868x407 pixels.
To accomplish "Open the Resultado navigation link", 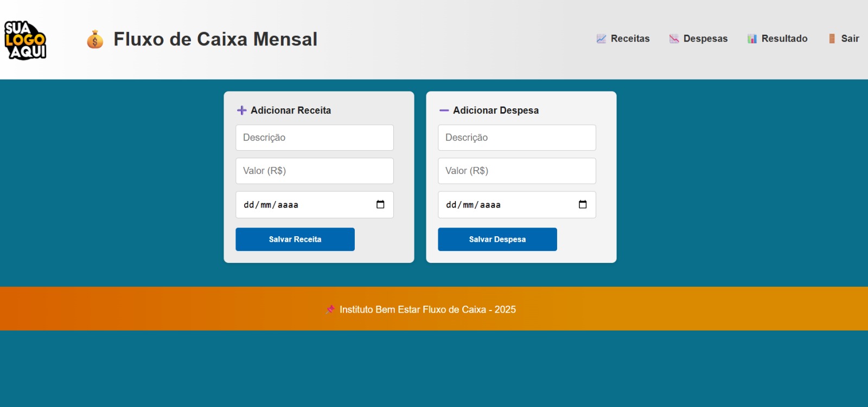I will [x=784, y=38].
